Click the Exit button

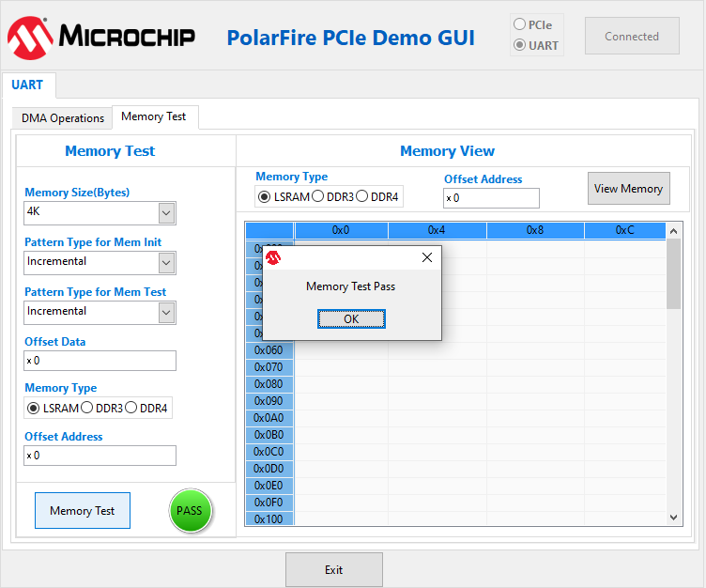click(333, 570)
